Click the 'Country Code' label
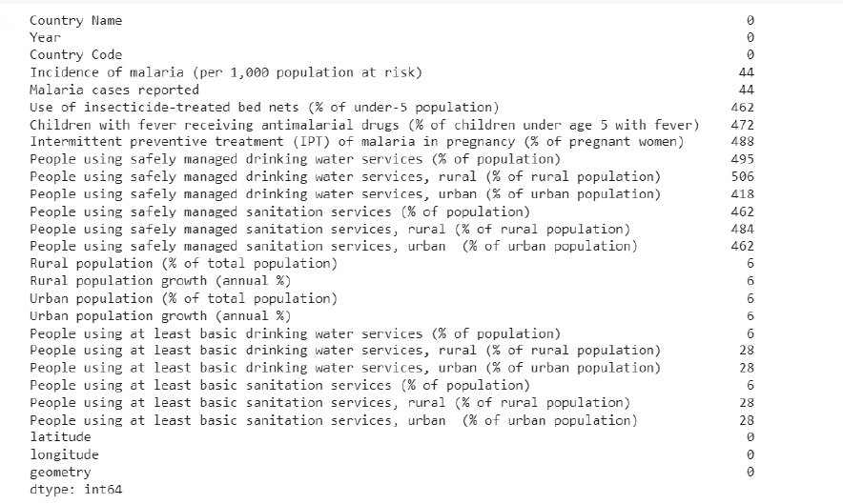Screen dimensions: 843x504 coord(75,55)
